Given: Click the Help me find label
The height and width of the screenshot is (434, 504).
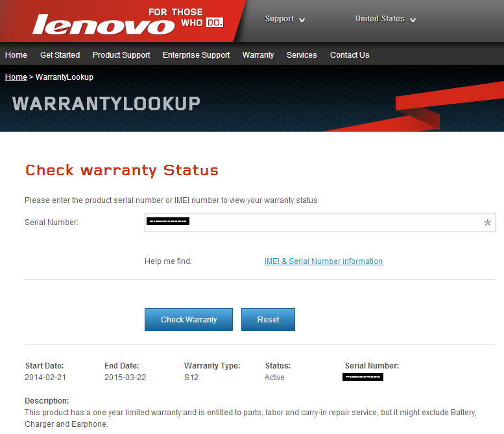Looking at the screenshot, I should click(x=168, y=261).
